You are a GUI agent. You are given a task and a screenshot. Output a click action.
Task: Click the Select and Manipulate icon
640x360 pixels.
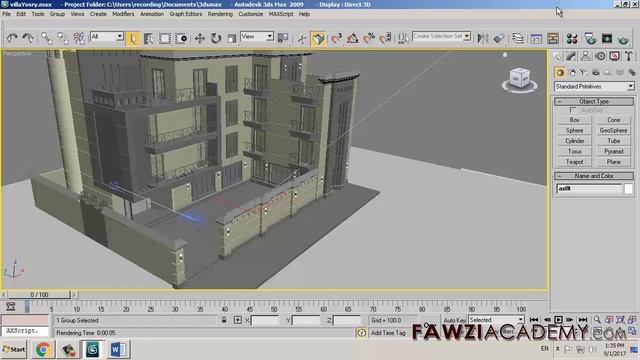302,38
